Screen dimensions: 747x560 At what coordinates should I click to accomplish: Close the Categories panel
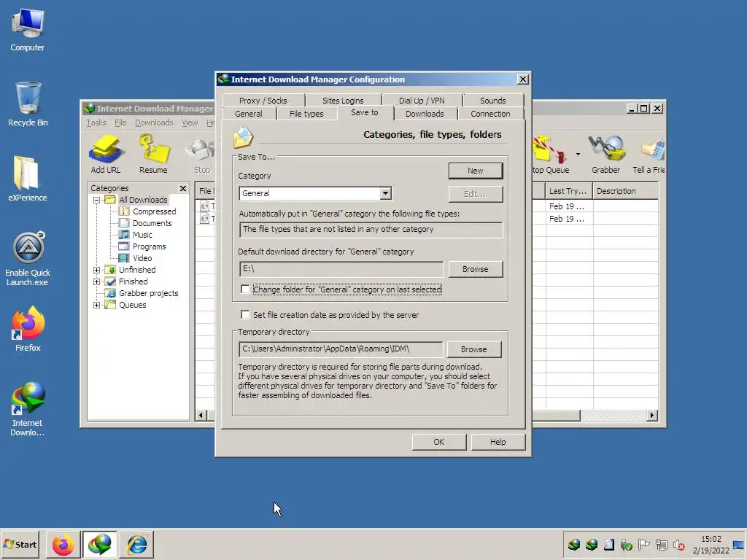(x=183, y=189)
